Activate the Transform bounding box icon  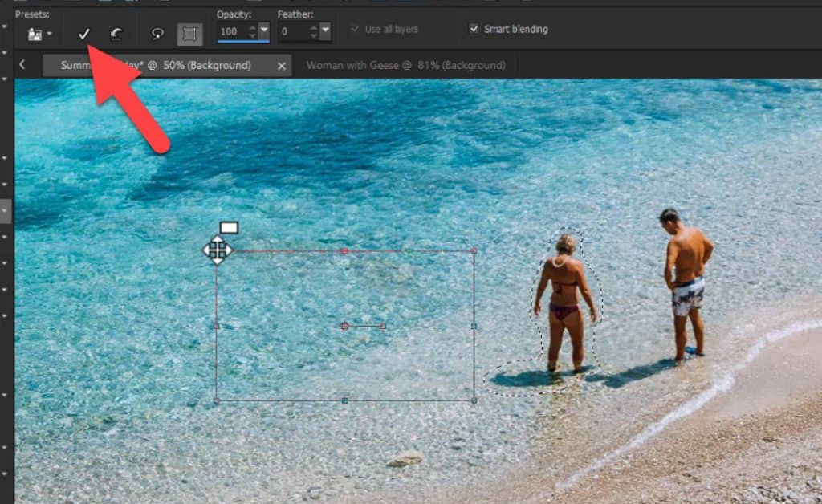190,33
